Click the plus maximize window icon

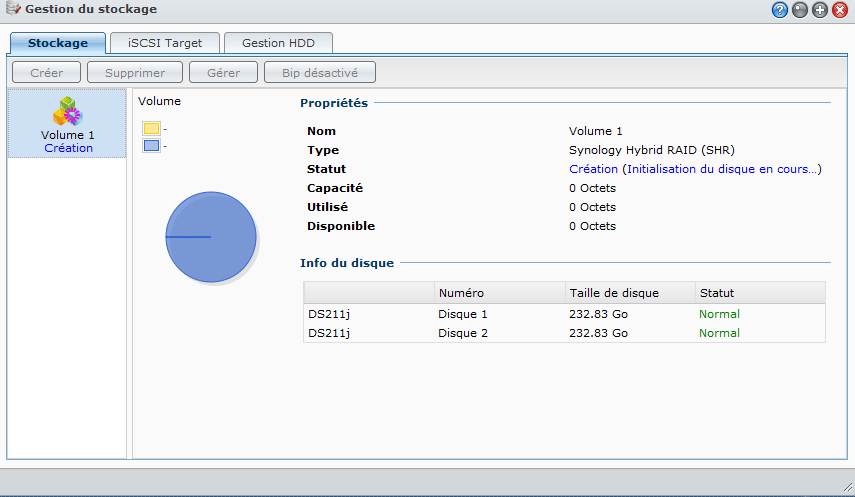click(820, 10)
